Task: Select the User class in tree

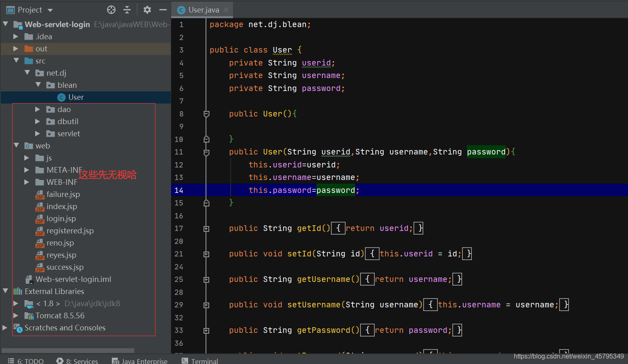Action: [x=76, y=97]
